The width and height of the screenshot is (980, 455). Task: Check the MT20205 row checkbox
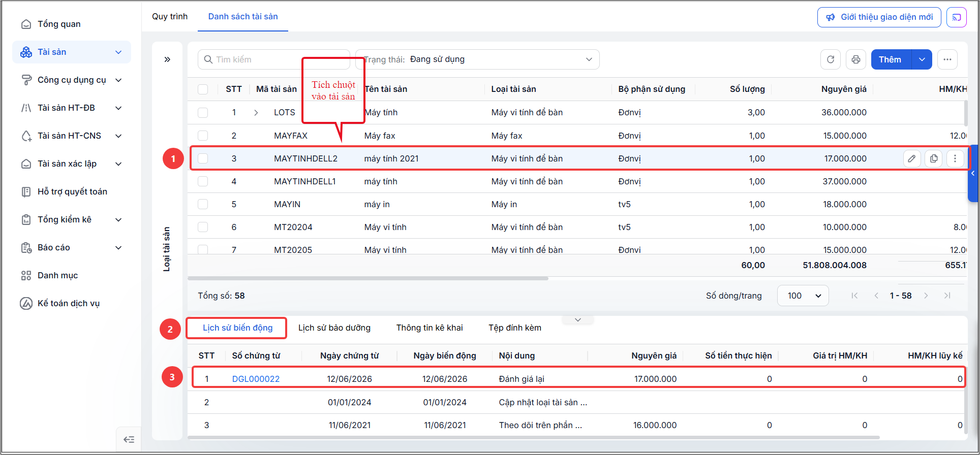tap(203, 249)
